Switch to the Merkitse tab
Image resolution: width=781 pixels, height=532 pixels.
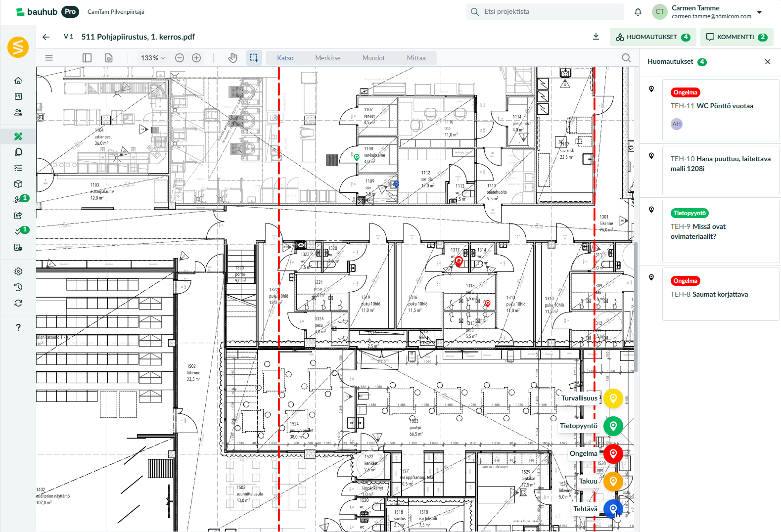(x=327, y=58)
